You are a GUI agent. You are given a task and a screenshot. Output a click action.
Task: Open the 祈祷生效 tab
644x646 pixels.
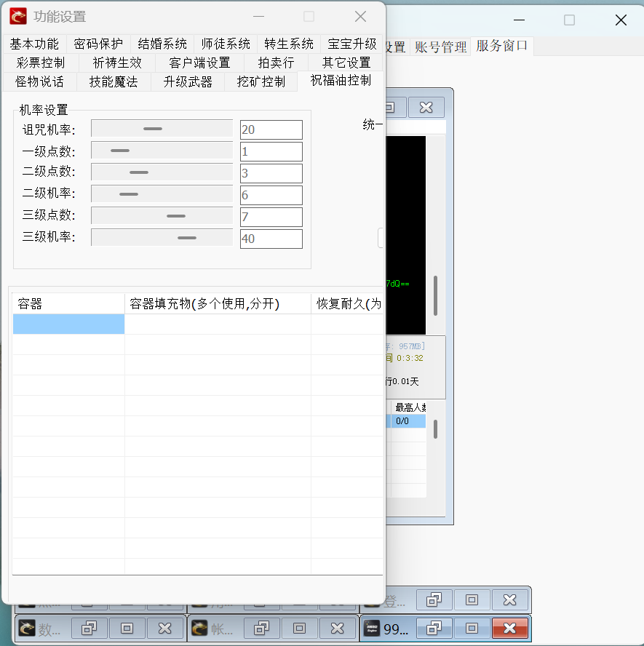pyautogui.click(x=117, y=63)
